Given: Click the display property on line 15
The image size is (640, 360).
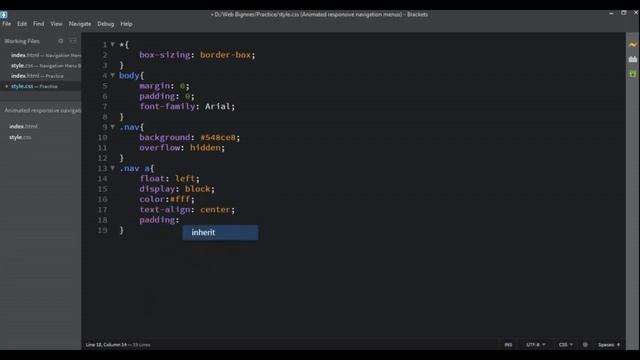Looking at the screenshot, I should (x=157, y=189).
